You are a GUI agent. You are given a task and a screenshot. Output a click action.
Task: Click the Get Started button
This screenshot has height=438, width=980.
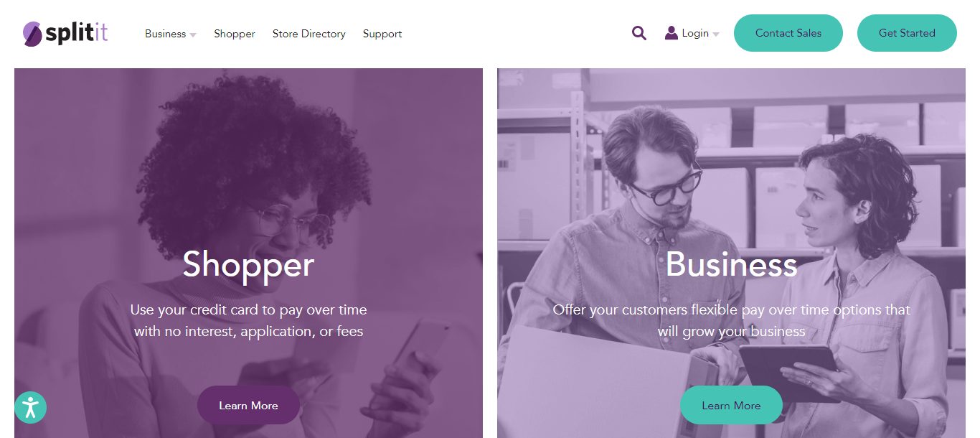pos(907,33)
